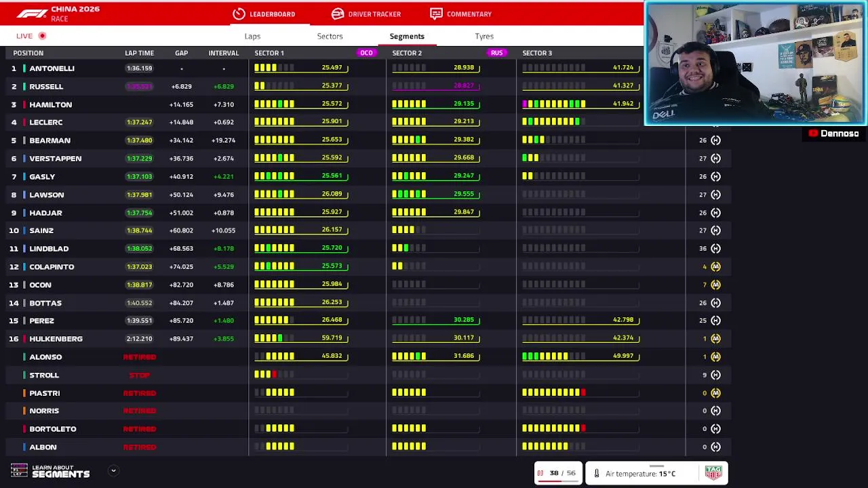
Task: Select the Segments tab
Action: point(407,36)
